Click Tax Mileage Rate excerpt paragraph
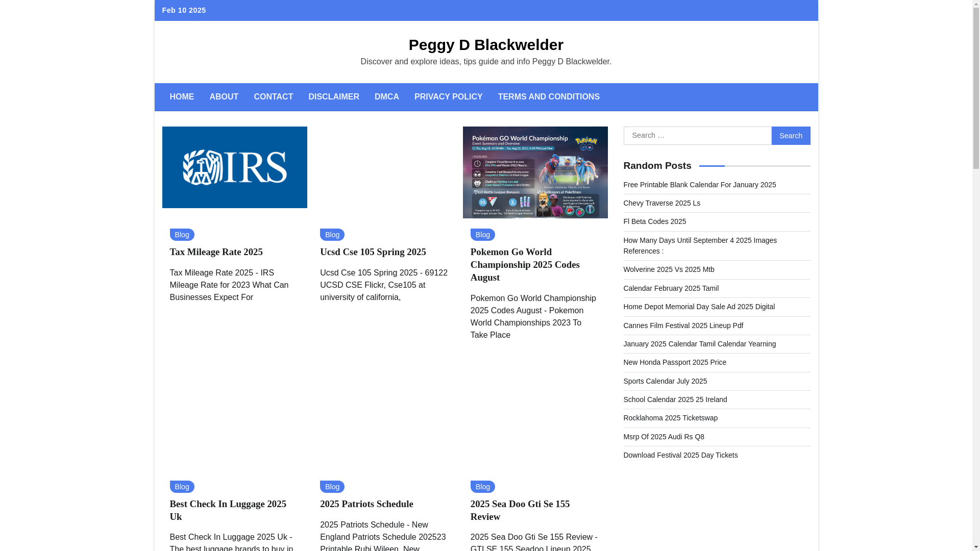Image resolution: width=980 pixels, height=551 pixels. [x=230, y=285]
